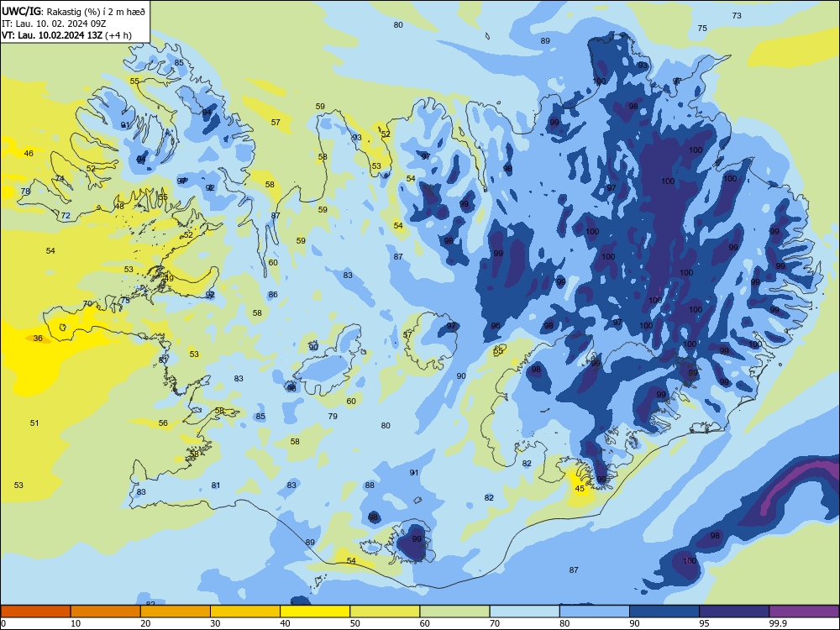The height and width of the screenshot is (630, 840).
Task: Click the legend tick label '40'
Action: pyautogui.click(x=285, y=623)
